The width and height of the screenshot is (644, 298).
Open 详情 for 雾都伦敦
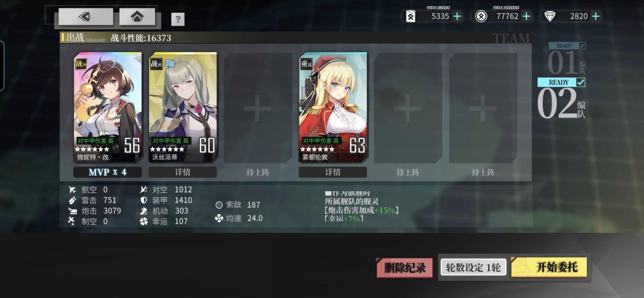point(333,172)
